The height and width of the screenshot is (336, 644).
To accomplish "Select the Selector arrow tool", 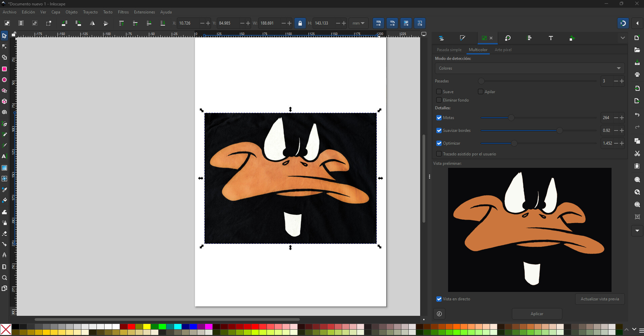I will (x=4, y=36).
